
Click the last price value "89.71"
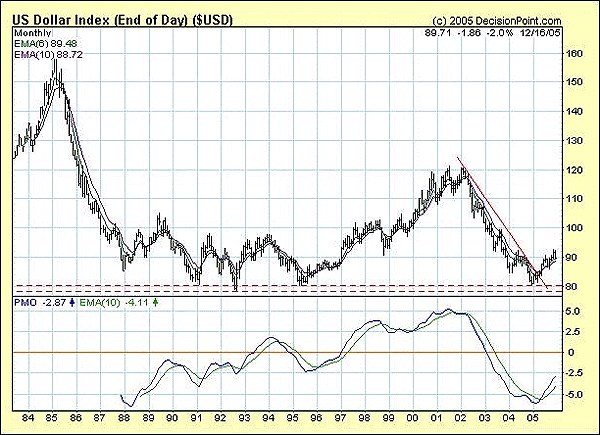pos(438,33)
